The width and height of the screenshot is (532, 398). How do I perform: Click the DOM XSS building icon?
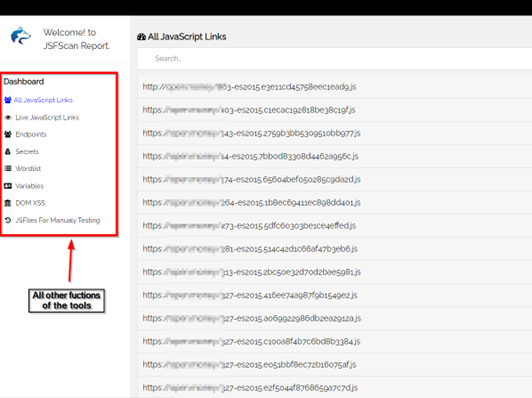pos(8,203)
